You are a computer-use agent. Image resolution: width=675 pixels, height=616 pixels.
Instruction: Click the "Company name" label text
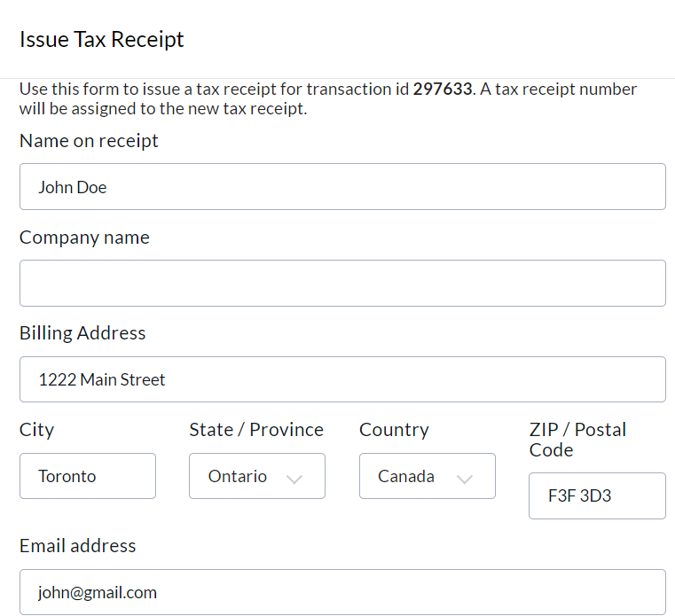pyautogui.click(x=84, y=238)
